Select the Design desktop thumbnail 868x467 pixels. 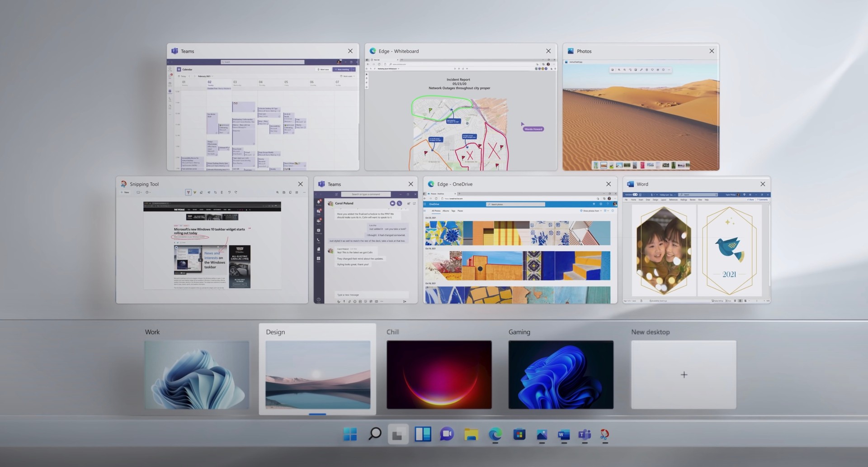tap(318, 375)
